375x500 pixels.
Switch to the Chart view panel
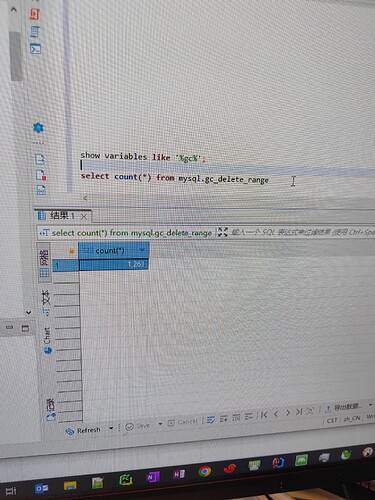(47, 340)
